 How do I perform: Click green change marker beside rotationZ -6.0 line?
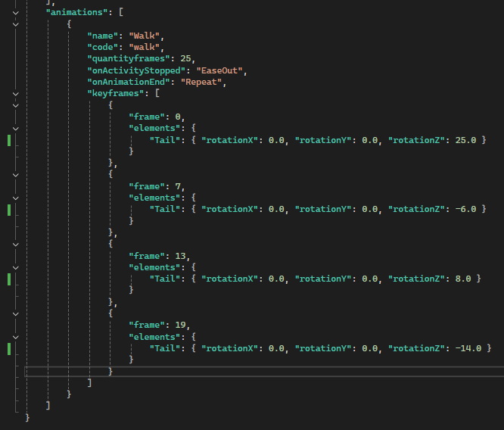[x=9, y=210]
